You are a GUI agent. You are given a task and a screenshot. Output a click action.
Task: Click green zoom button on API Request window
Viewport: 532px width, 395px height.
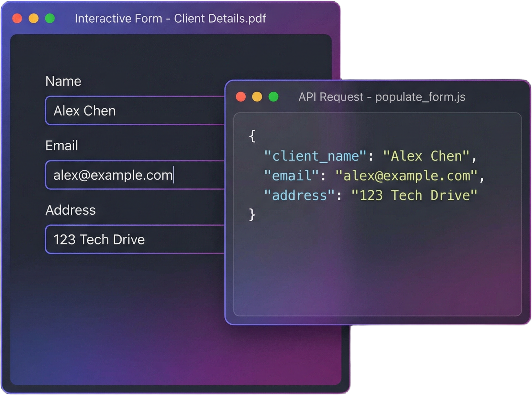tap(273, 97)
